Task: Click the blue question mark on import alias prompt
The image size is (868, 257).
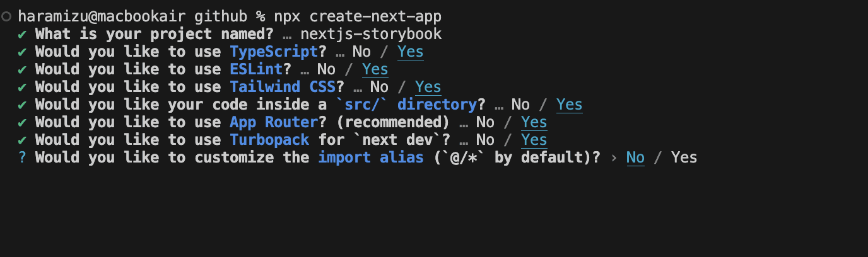Action: 23,157
